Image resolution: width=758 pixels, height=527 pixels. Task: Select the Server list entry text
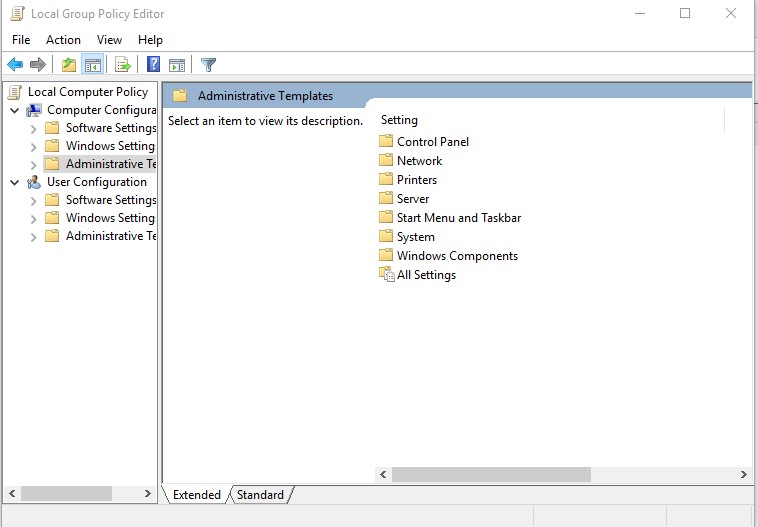tap(413, 199)
